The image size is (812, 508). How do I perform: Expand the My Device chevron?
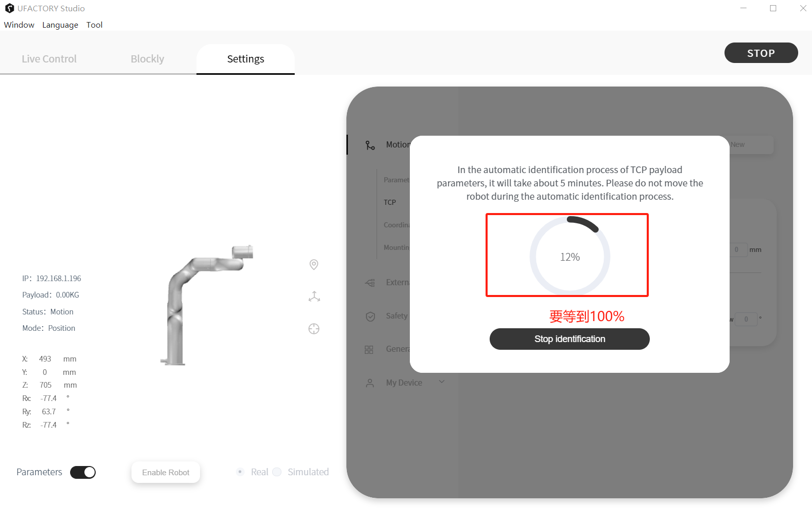coord(442,382)
